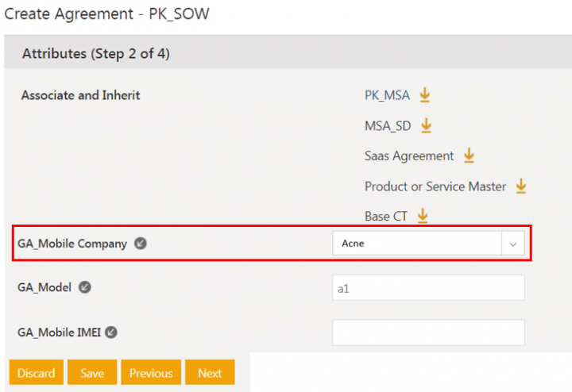Image resolution: width=572 pixels, height=392 pixels.
Task: Open the Product or Service Master link
Action: point(435,186)
